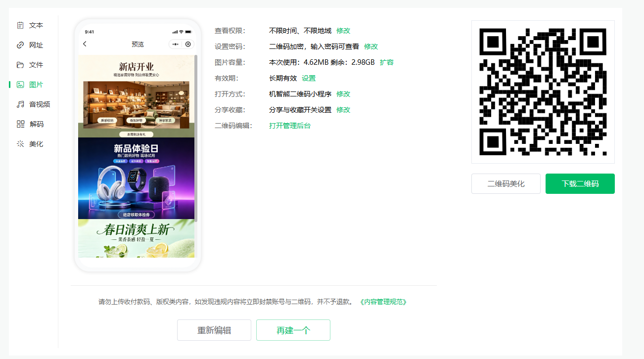Select the 美化 sparkle icon in sidebar
Screen dimensions: 644x359
pyautogui.click(x=20, y=144)
